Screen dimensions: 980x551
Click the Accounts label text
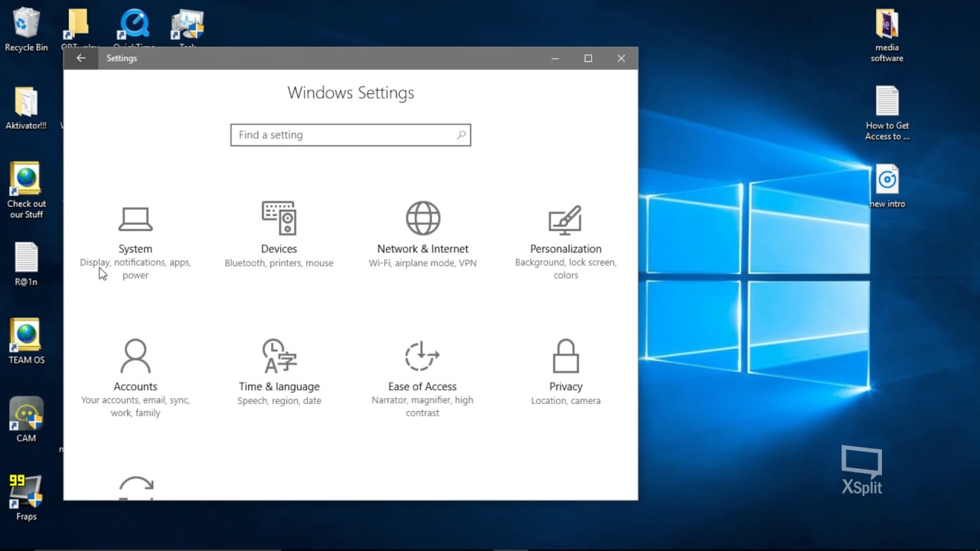click(x=136, y=386)
